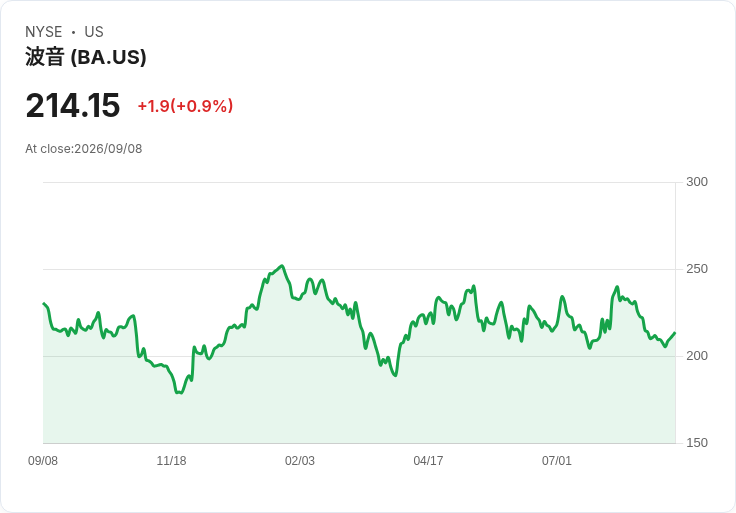Click the 09/08 x-axis date label
The height and width of the screenshot is (513, 736).
[x=43, y=461]
